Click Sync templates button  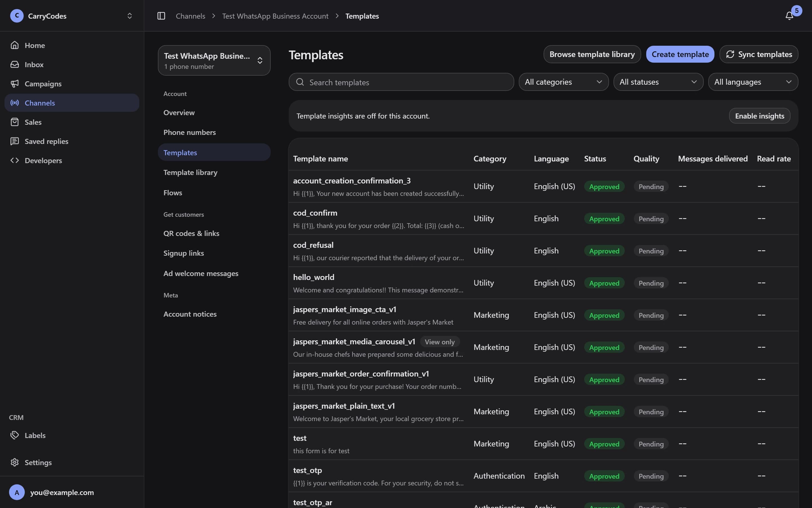[x=759, y=54]
